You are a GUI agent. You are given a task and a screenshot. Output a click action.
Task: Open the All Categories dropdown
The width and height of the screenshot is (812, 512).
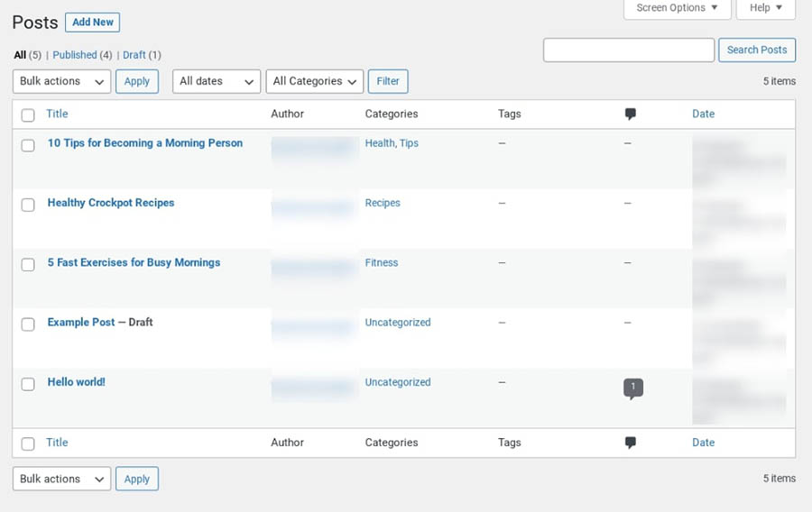(x=314, y=81)
